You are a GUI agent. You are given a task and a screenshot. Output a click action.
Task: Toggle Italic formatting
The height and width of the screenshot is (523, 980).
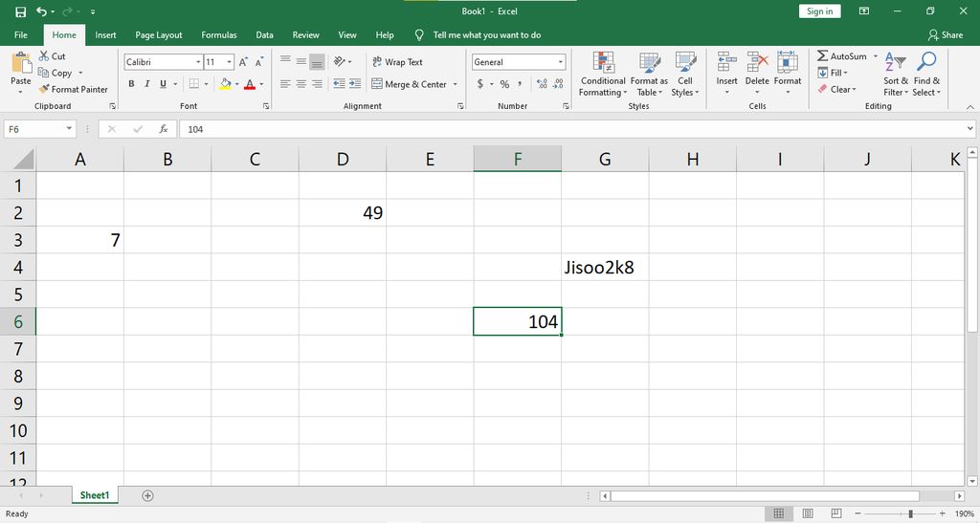[x=146, y=83]
